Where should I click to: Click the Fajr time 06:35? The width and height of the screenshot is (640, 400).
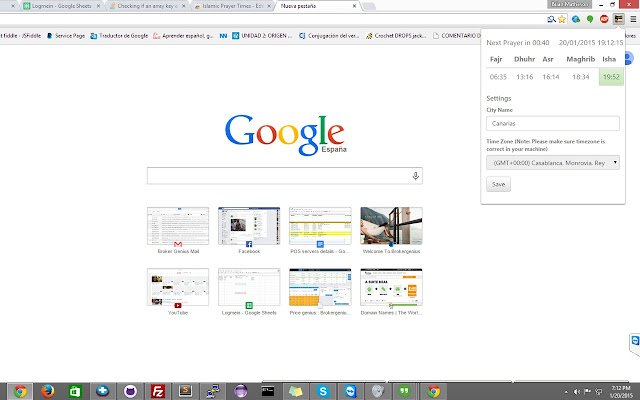[498, 77]
